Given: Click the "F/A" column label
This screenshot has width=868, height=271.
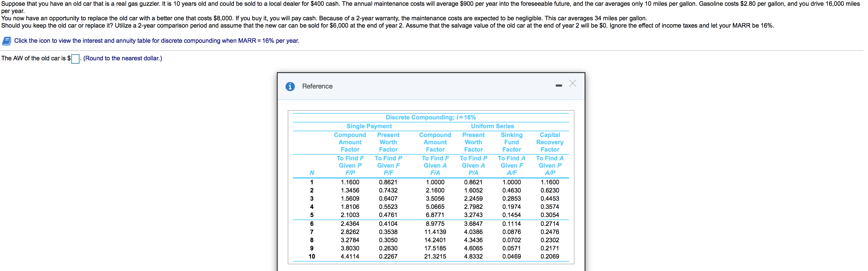Looking at the screenshot, I should click(435, 173).
